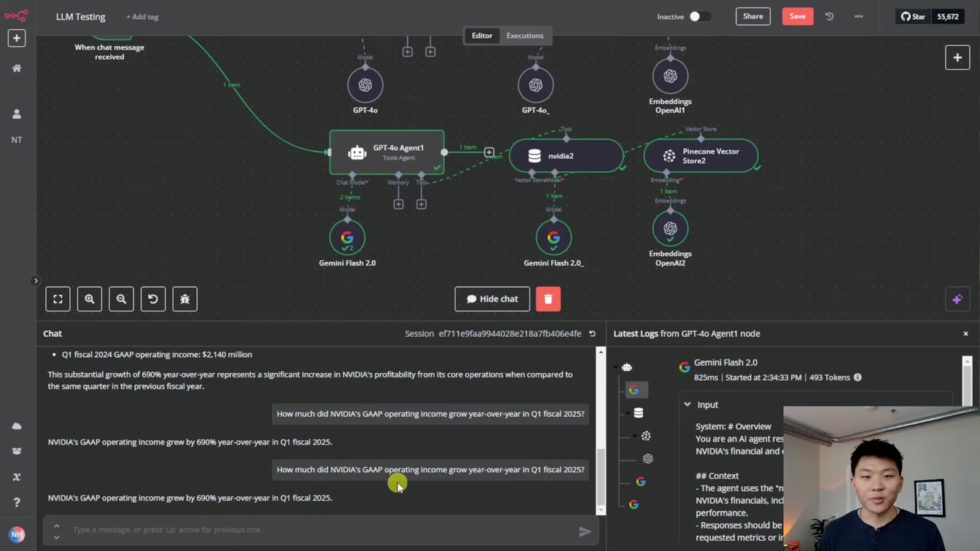Open workflow history clock icon

[829, 16]
